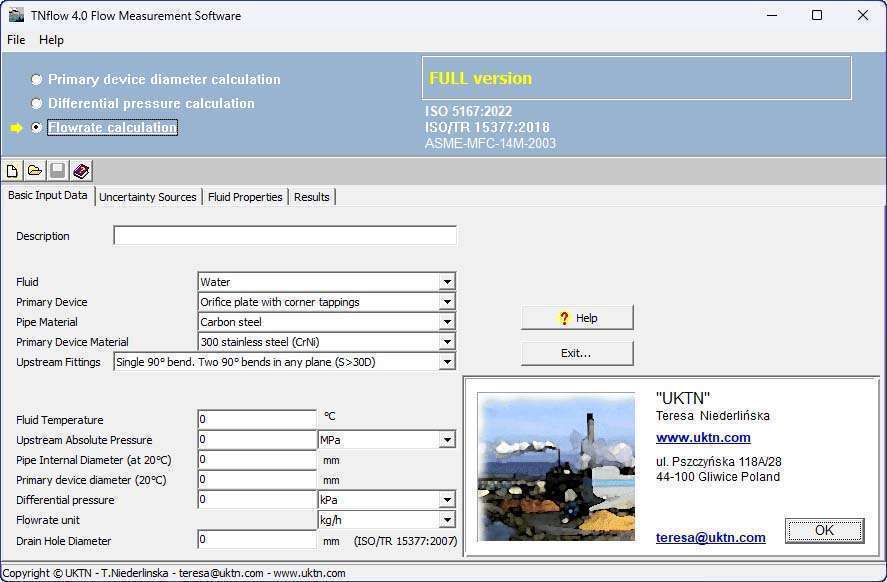Click the TNflow app icon in title bar
887x582 pixels.
click(16, 15)
